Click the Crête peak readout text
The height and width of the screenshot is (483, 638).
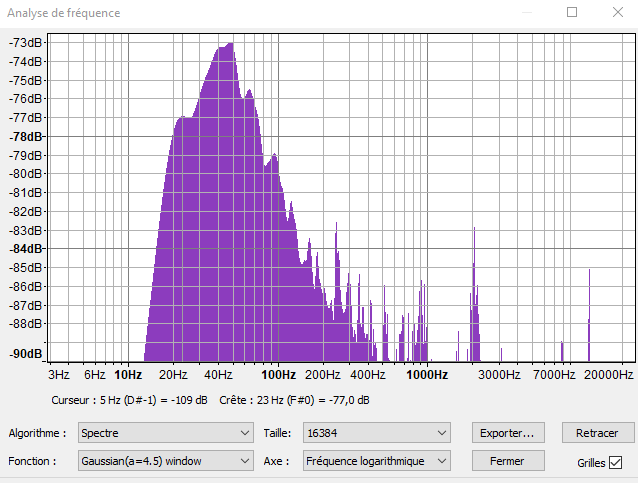[294, 400]
